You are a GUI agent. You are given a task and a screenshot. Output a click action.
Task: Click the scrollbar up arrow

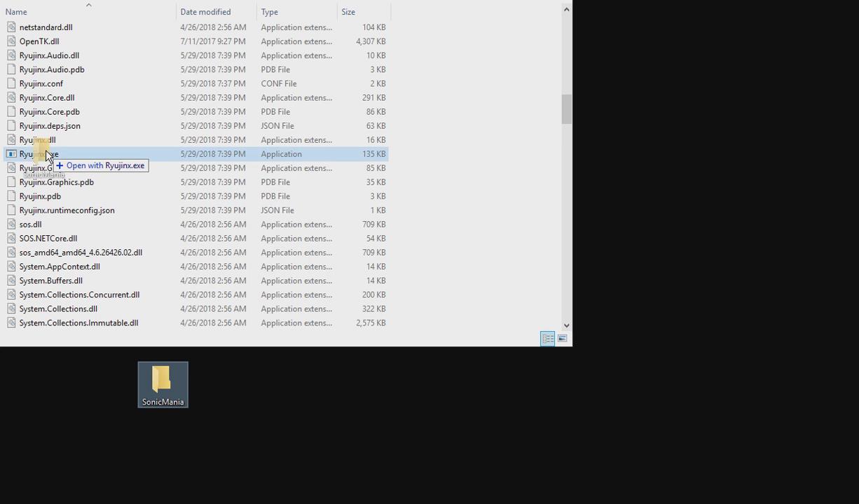coord(566,9)
